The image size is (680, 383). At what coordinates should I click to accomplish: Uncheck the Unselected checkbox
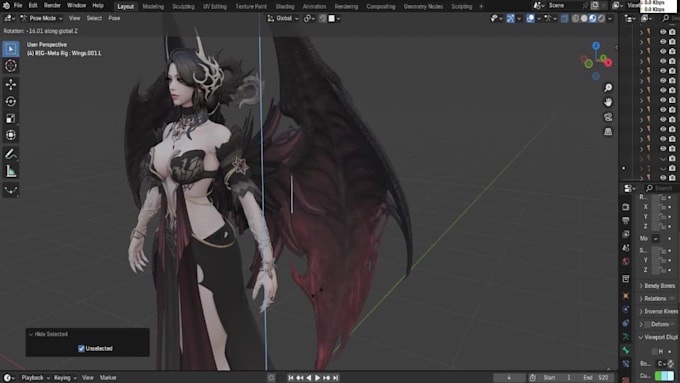[x=81, y=348]
